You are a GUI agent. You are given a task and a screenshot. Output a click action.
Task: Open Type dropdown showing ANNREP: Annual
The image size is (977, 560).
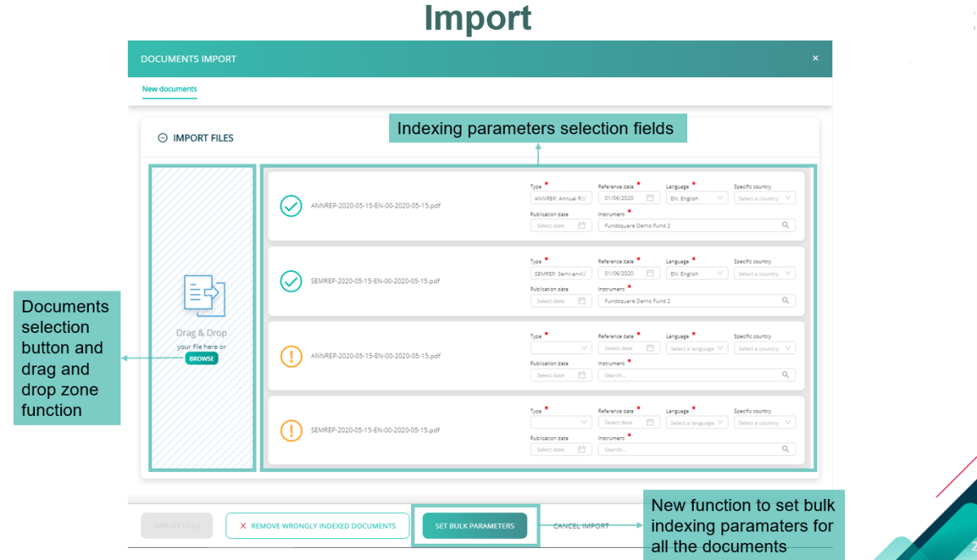561,198
